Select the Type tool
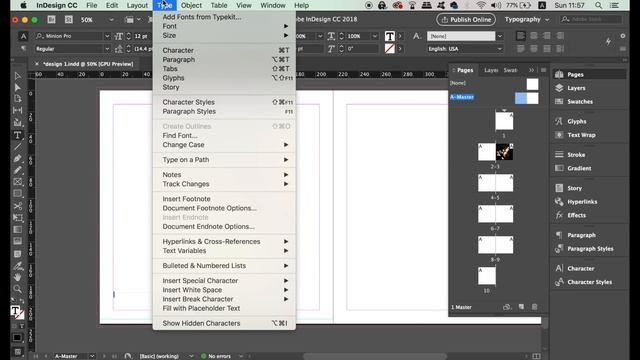The width and height of the screenshot is (640, 360). (18, 135)
